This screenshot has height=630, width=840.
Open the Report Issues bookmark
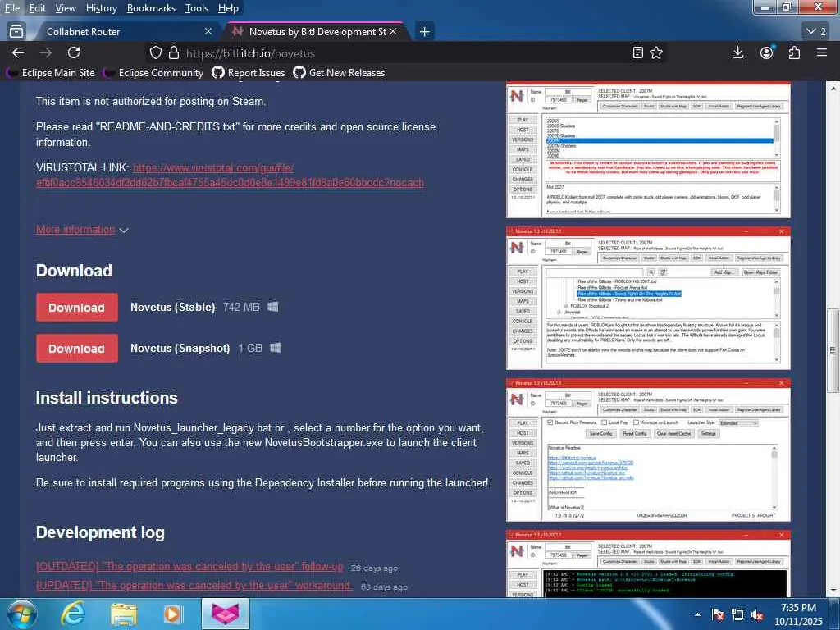248,73
